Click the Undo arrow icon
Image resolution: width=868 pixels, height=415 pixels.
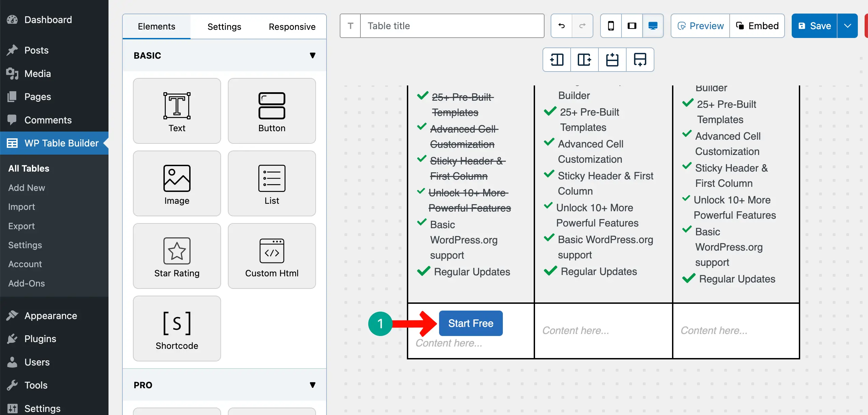[561, 26]
